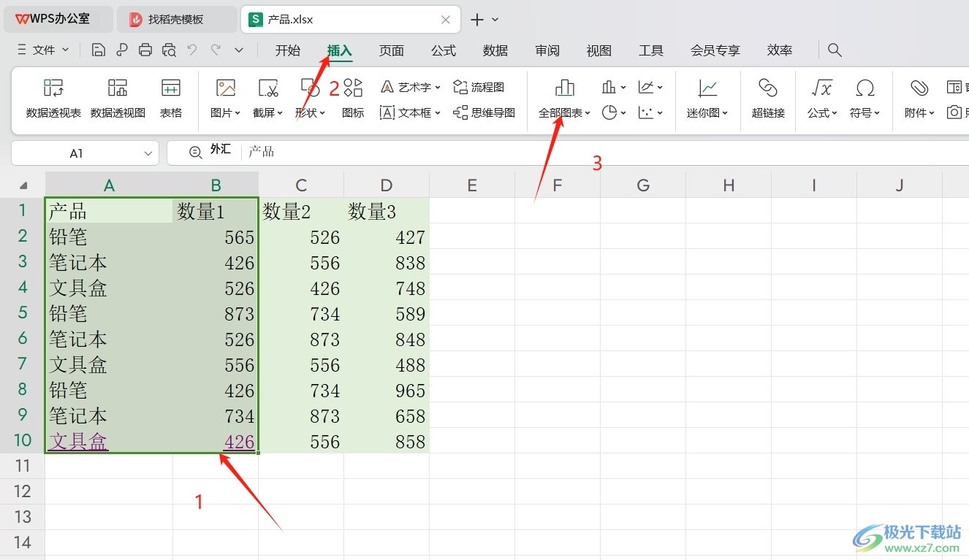Click the formula bar input showing 产品

coord(607,152)
